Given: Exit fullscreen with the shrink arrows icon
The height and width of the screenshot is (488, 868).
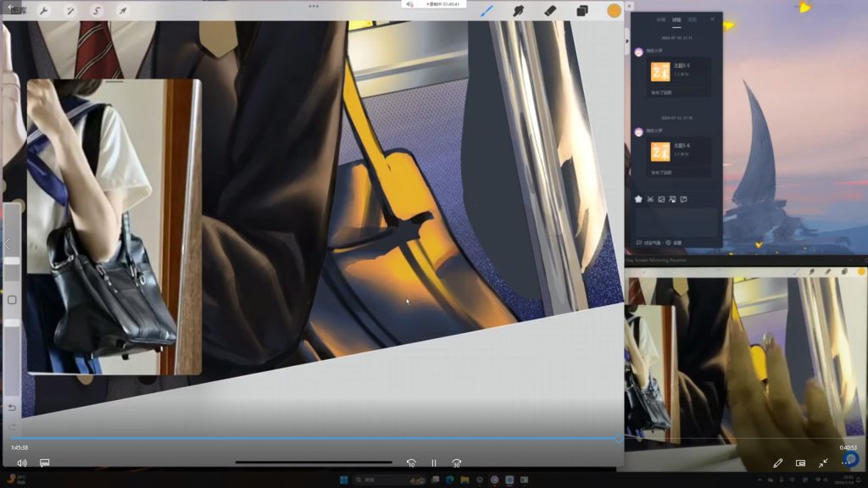Looking at the screenshot, I should pos(823,463).
